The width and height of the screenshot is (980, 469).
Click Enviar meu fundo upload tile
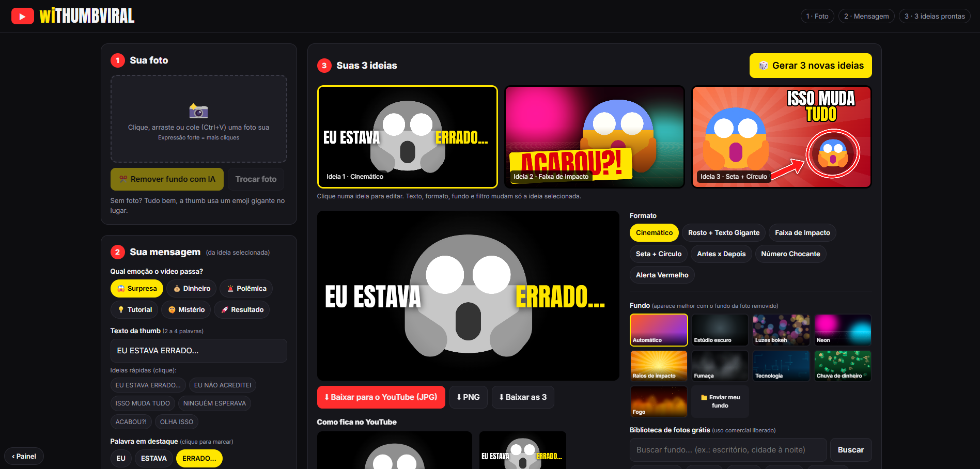[x=720, y=401]
